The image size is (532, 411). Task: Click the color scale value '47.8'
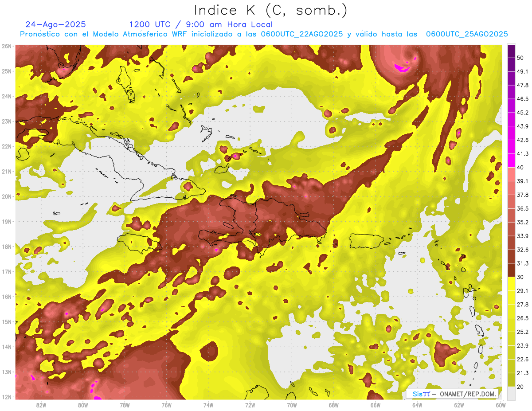click(x=522, y=85)
